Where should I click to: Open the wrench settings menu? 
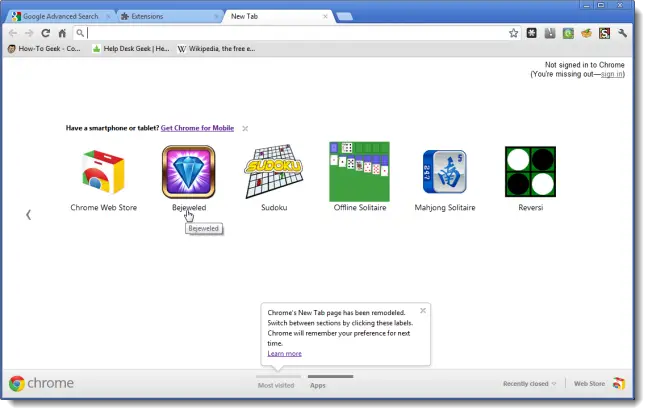(622, 33)
